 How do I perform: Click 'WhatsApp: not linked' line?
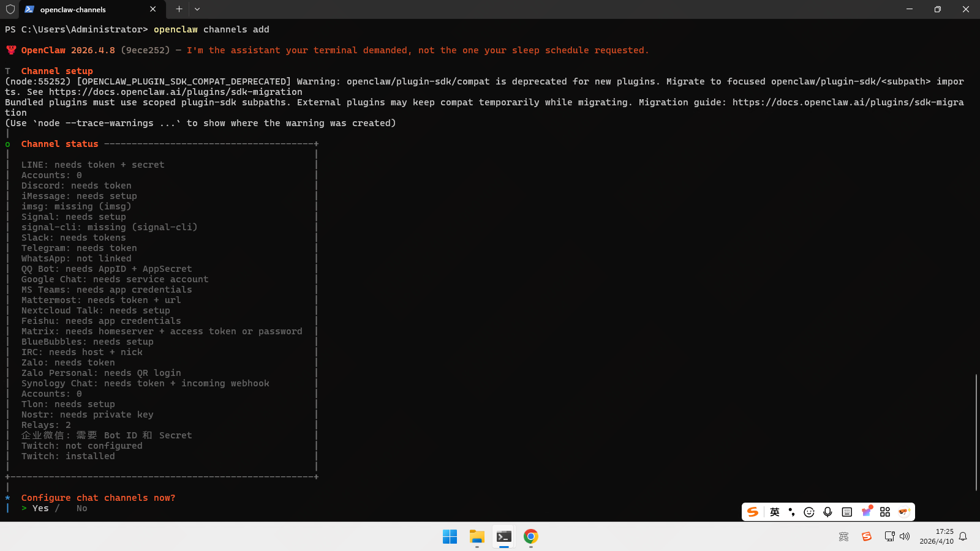coord(76,258)
